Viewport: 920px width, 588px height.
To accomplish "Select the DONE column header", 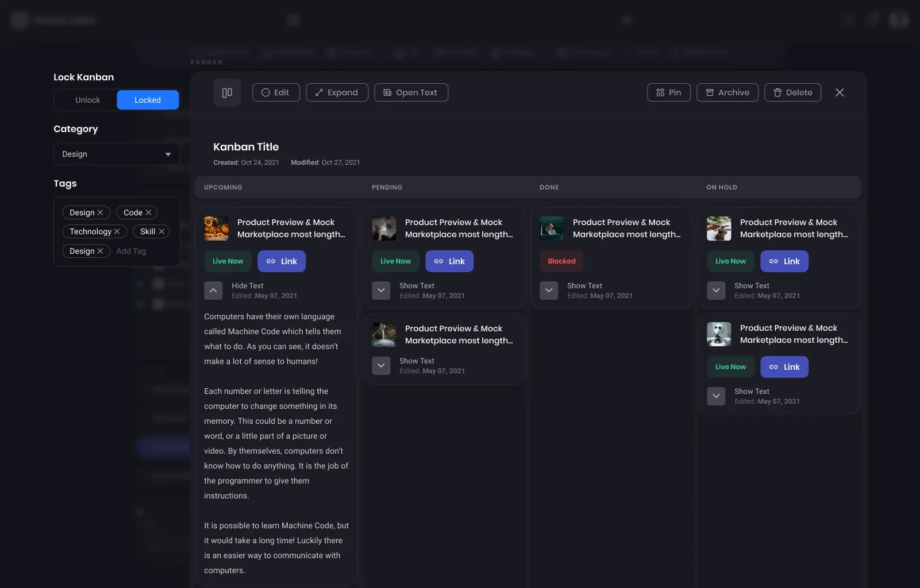I will coord(549,187).
